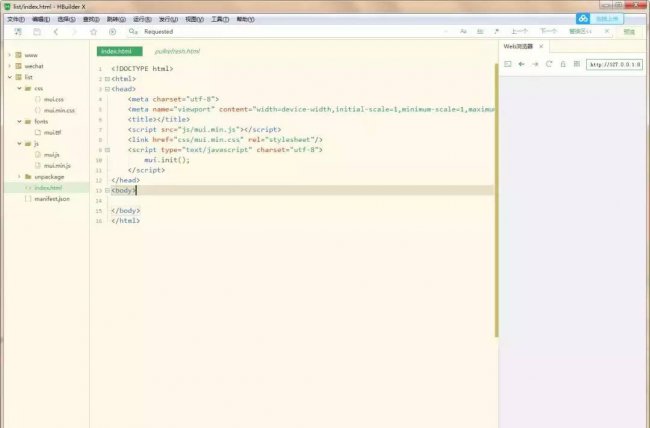Click the editor vertical scrollbar

[x=496, y=200]
